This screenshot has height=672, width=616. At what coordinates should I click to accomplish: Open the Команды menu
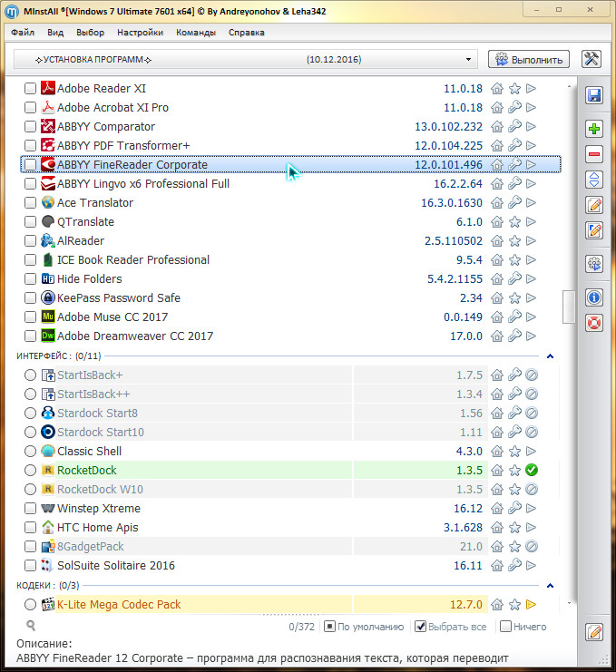(196, 33)
